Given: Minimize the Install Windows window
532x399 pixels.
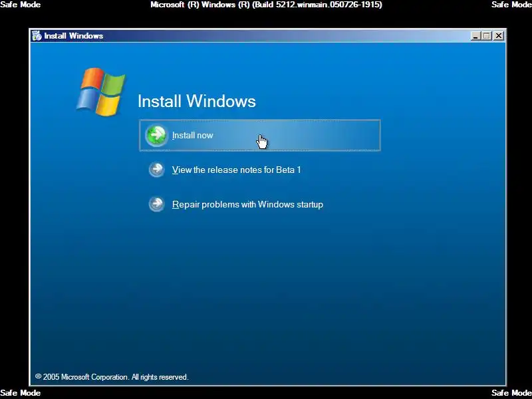Looking at the screenshot, I should click(x=475, y=36).
